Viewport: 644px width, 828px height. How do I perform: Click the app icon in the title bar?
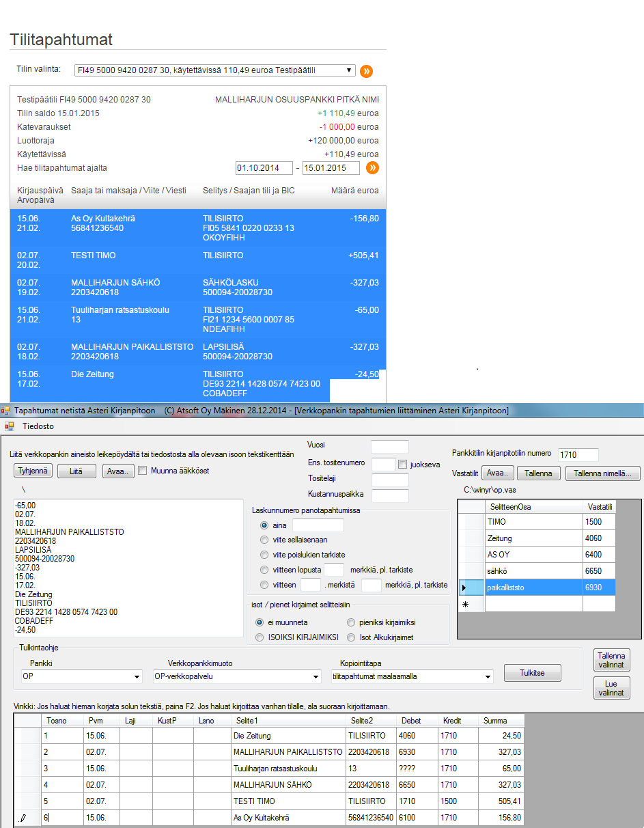point(5,411)
